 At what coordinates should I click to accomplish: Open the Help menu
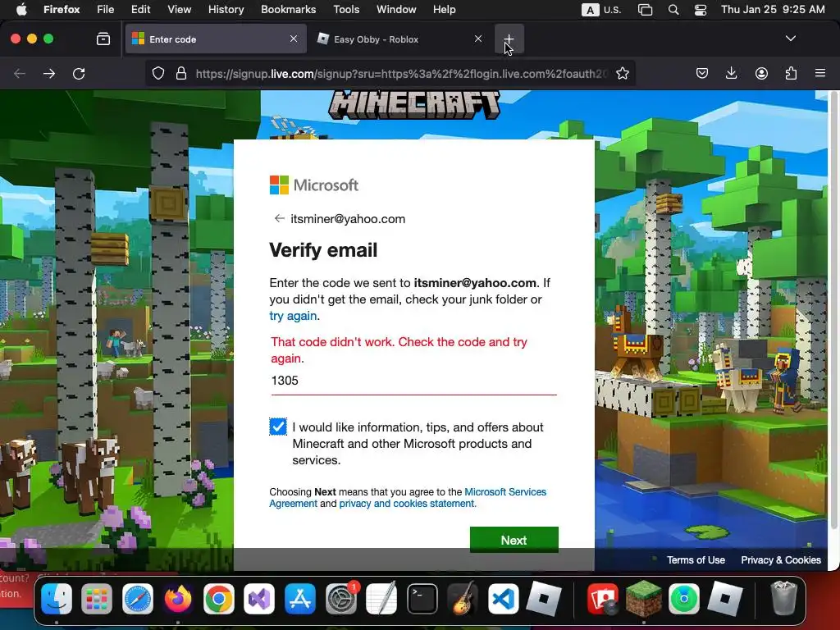click(444, 10)
